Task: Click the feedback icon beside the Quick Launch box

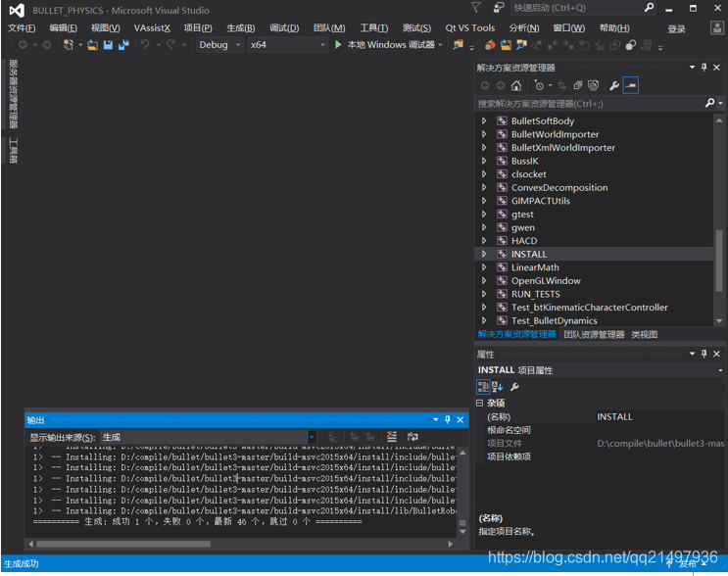Action: (499, 8)
